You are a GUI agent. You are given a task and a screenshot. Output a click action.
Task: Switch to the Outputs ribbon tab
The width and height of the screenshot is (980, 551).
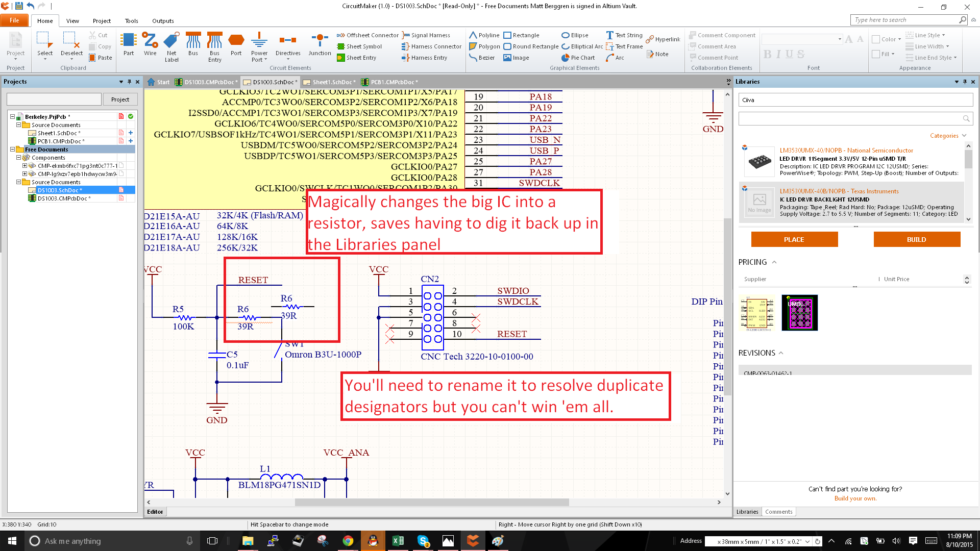click(163, 21)
